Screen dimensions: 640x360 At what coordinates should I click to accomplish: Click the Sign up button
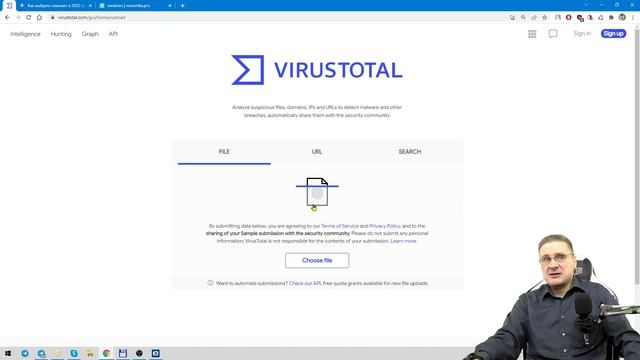[613, 33]
